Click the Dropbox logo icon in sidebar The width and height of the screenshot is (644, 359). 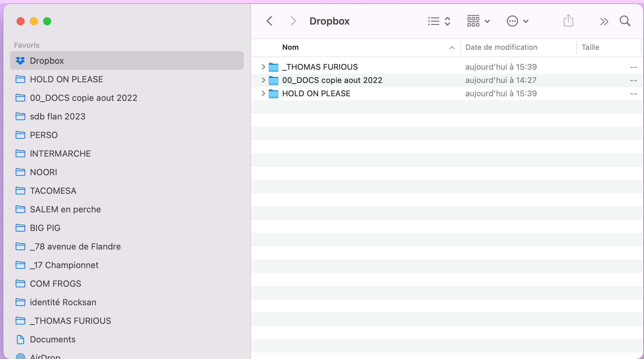20,61
